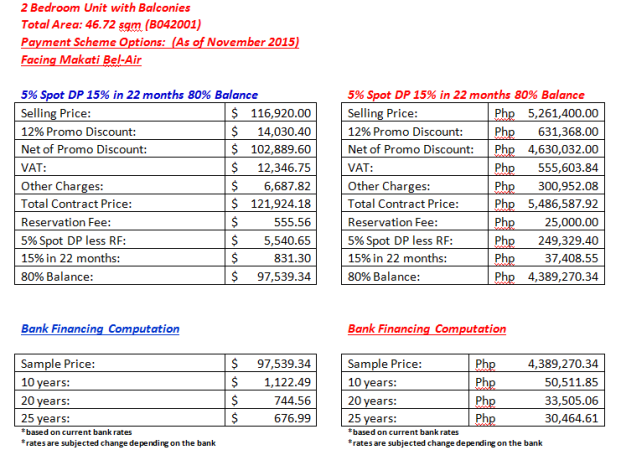Select the 97,539.34 cell in the dollar Sample Price row
This screenshot has width=621, height=450.
(271, 363)
